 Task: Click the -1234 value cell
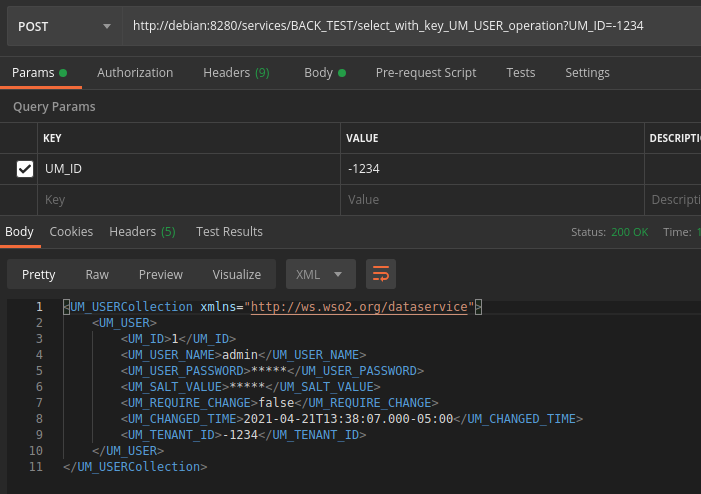(490, 170)
